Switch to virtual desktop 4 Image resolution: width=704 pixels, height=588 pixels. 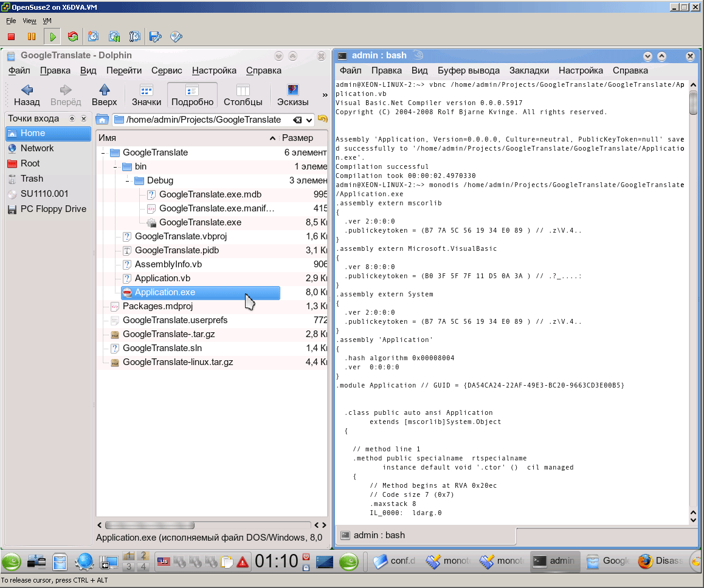[x=143, y=567]
